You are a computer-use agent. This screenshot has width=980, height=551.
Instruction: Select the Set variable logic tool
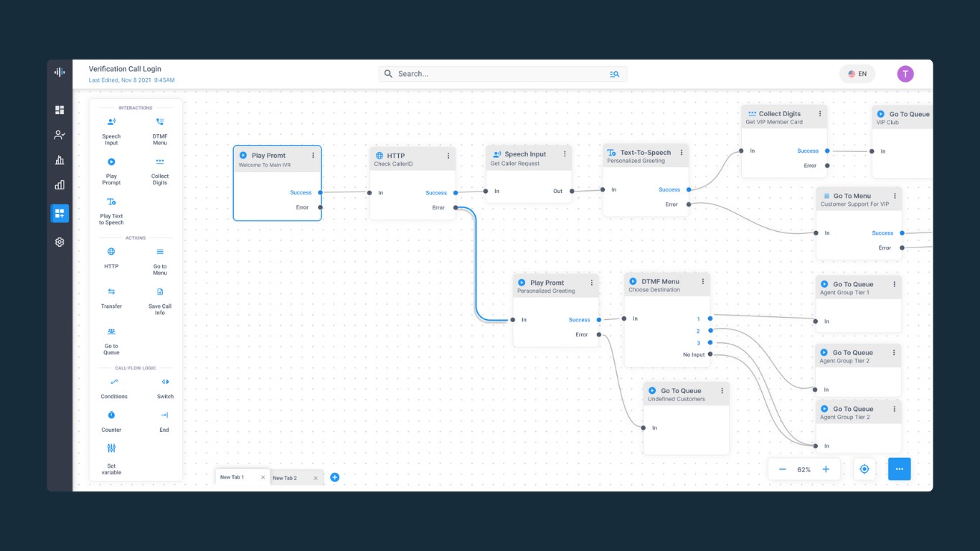pyautogui.click(x=111, y=459)
